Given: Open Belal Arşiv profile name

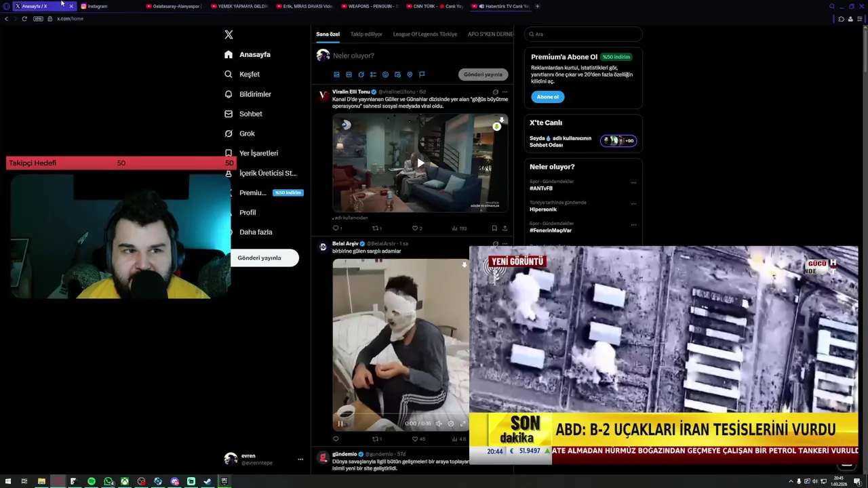Looking at the screenshot, I should [345, 243].
